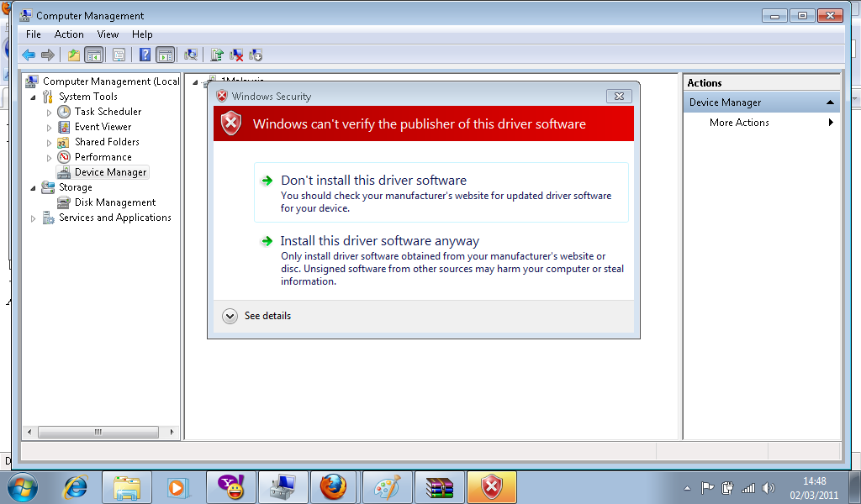Click the System Tools tree label

[x=88, y=97]
